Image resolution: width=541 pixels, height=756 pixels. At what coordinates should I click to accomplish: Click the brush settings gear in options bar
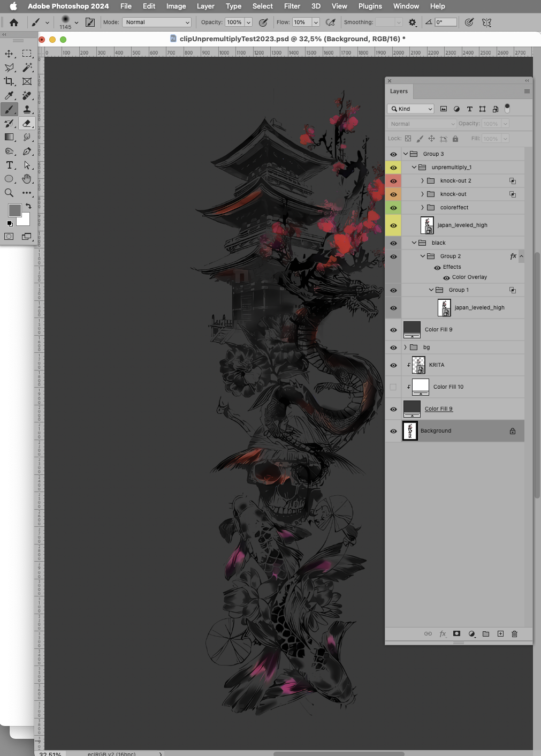(412, 22)
